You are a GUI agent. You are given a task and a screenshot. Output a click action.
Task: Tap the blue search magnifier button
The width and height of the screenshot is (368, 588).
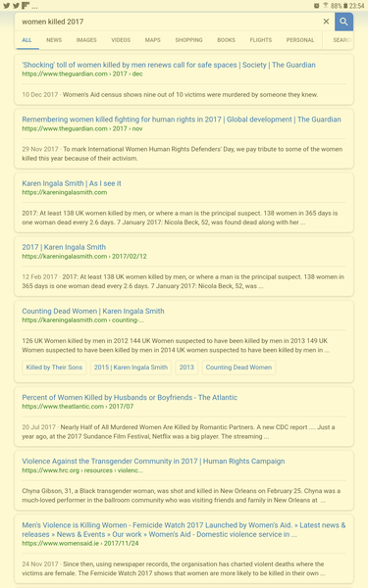point(343,22)
